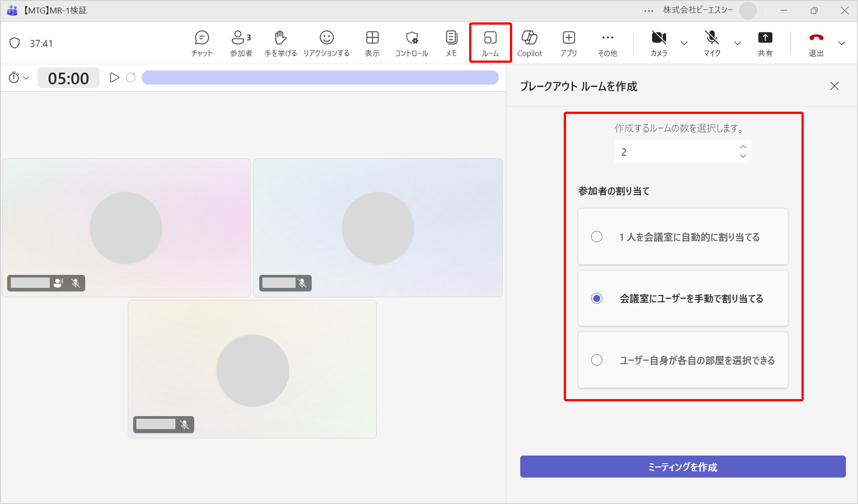Open the Copilot panel
The image size is (858, 504).
tap(529, 43)
